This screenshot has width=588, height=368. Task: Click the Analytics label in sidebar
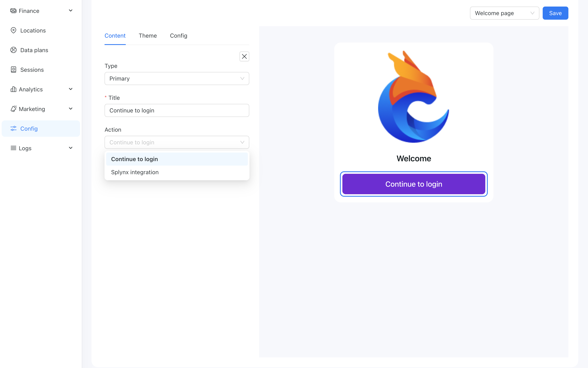click(31, 89)
